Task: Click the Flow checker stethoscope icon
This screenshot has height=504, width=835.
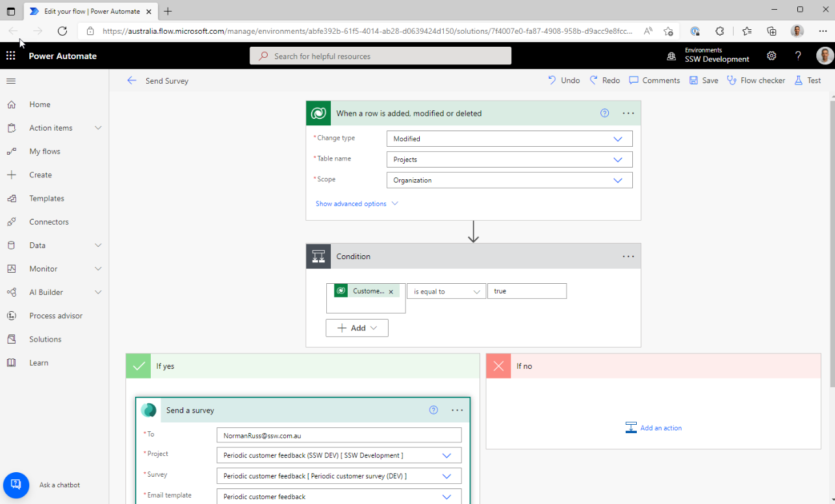Action: [732, 81]
